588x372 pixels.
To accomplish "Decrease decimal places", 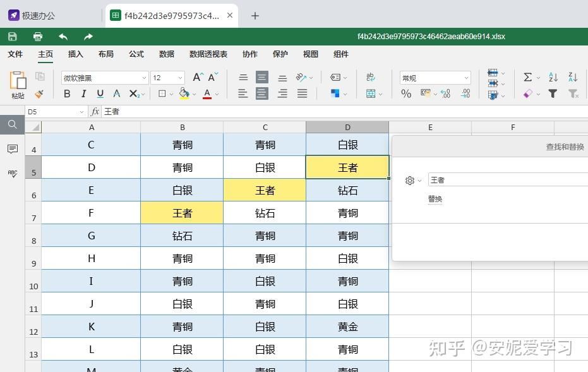I will coord(465,93).
